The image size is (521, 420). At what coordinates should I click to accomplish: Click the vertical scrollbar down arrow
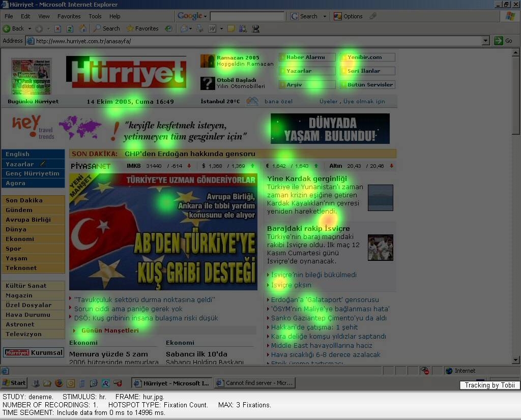515,359
